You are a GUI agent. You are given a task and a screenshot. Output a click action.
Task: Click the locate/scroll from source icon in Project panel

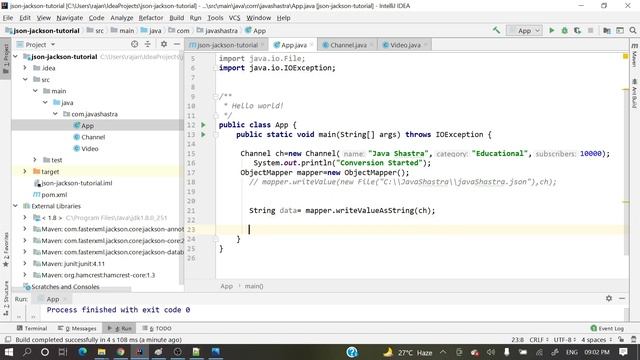click(x=134, y=44)
